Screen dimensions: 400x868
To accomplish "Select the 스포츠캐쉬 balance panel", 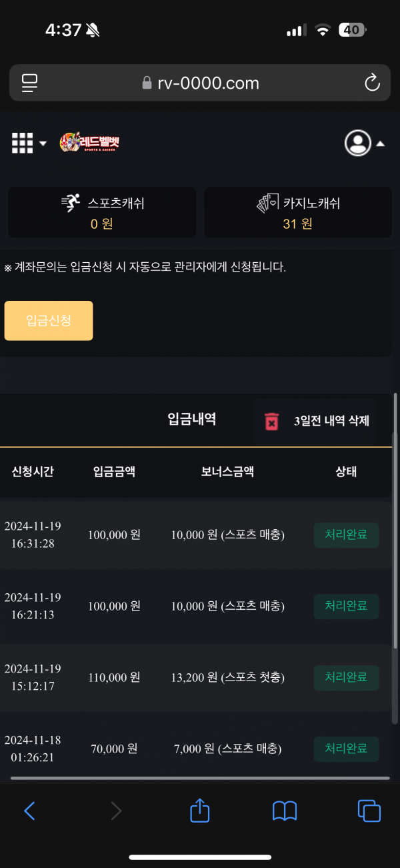I will 102,212.
